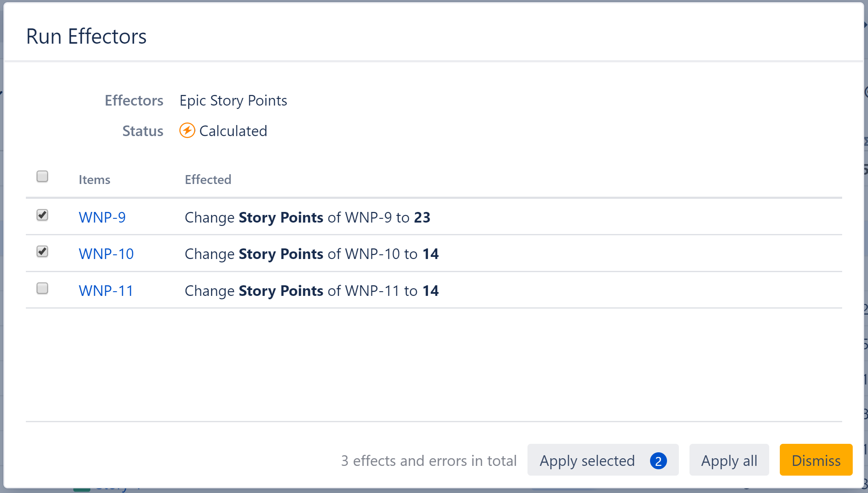Screen dimensions: 868x493
Task: Click the Items column header
Action: click(94, 179)
